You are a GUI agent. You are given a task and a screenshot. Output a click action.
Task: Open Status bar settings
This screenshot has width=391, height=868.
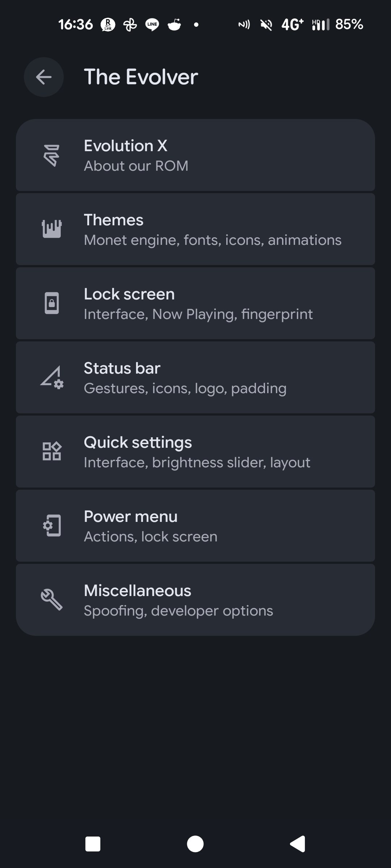click(x=195, y=378)
